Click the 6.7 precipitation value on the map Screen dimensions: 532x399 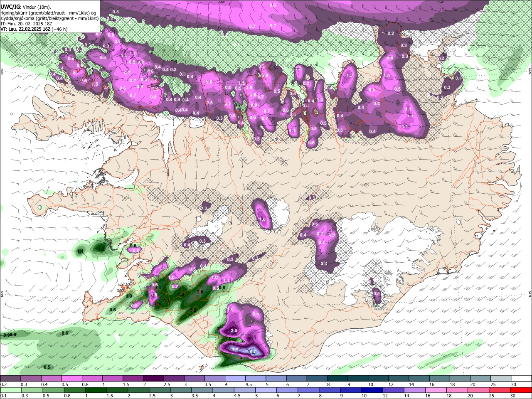pyautogui.click(x=252, y=352)
